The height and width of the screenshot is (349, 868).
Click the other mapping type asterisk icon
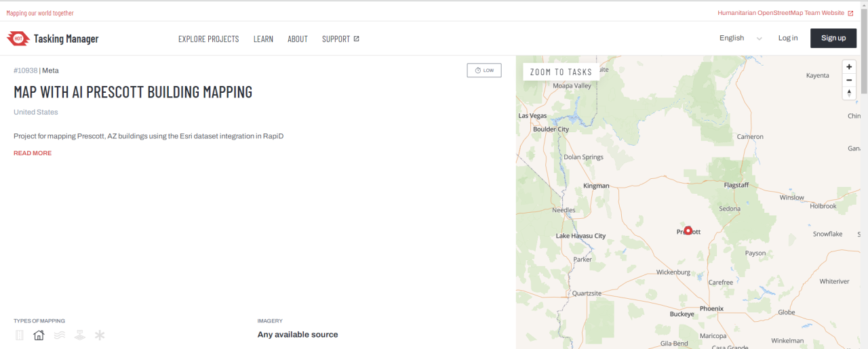click(100, 335)
